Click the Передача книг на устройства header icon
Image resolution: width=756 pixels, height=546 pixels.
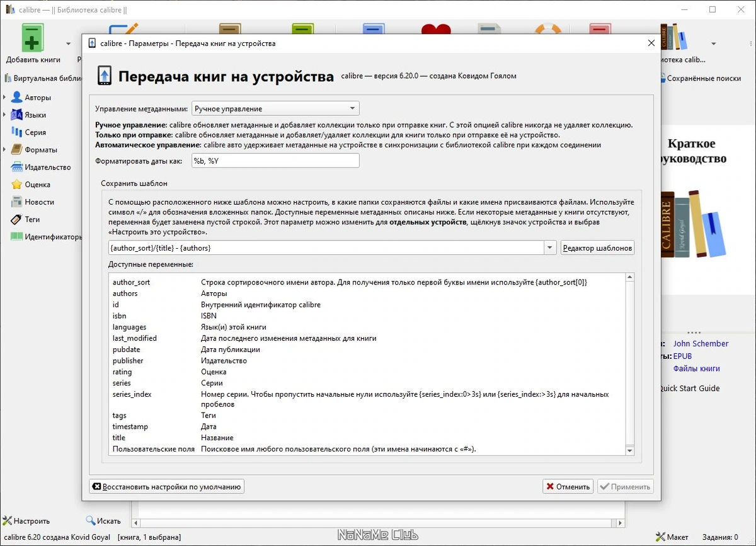point(105,77)
